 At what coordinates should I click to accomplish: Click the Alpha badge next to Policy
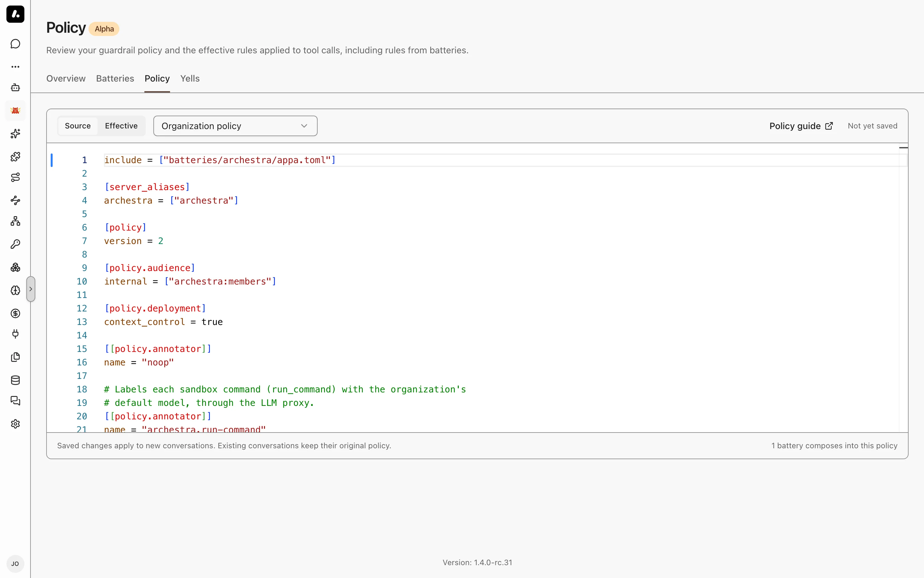[x=104, y=29]
